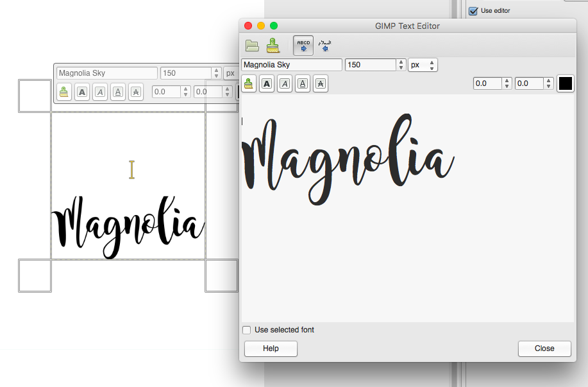
Task: Clear all text with broom icon
Action: (273, 46)
